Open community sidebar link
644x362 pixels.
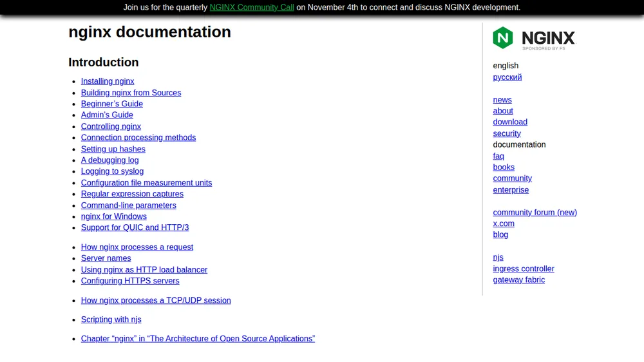(512, 178)
